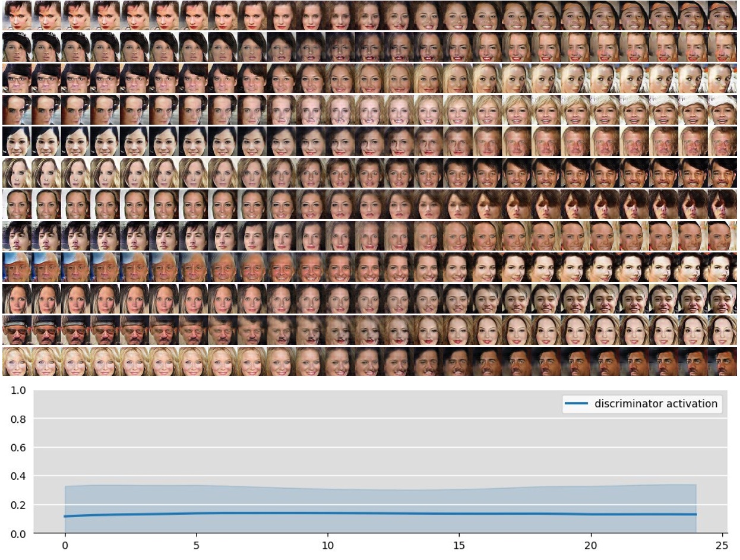Select the y-axis tick label 0.4
Image resolution: width=740 pixels, height=560 pixels.
coord(17,476)
